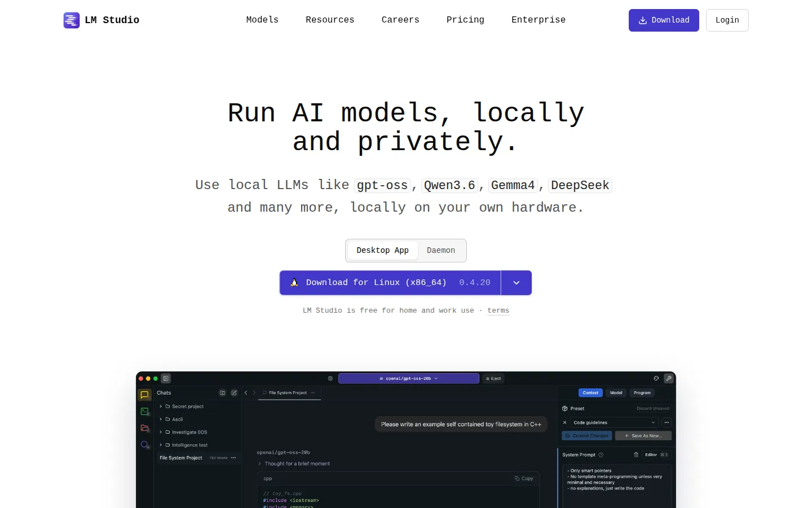812x508 pixels.
Task: Open ellipsis menu on File System Project tab
Action: [x=313, y=393]
